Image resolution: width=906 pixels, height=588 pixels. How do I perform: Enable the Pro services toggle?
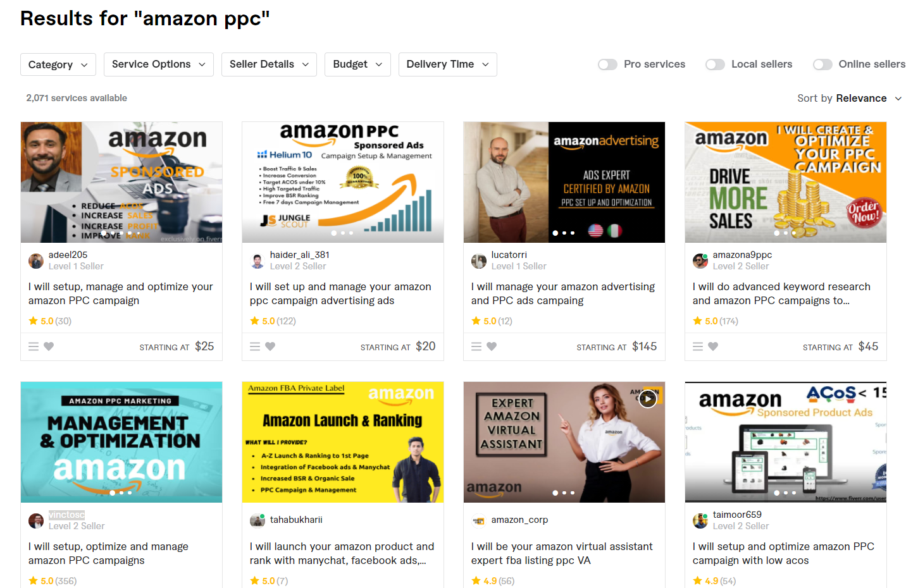607,64
